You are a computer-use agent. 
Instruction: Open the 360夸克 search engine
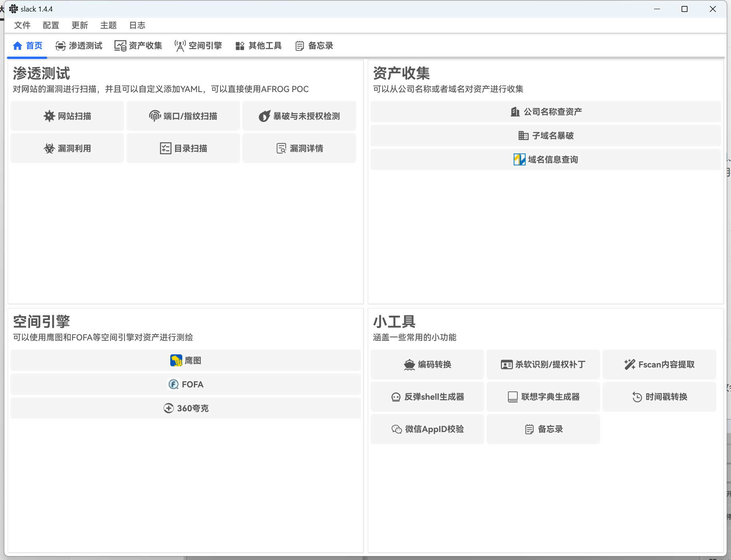click(x=186, y=408)
